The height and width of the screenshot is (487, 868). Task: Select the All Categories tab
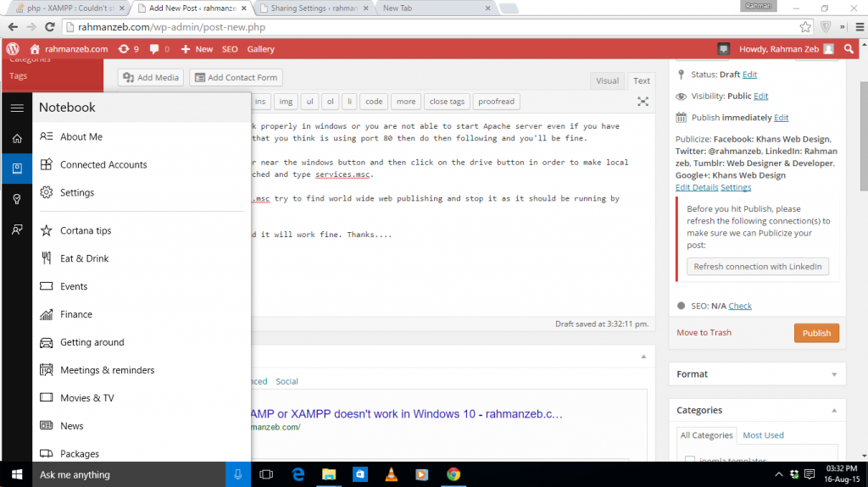click(x=706, y=435)
